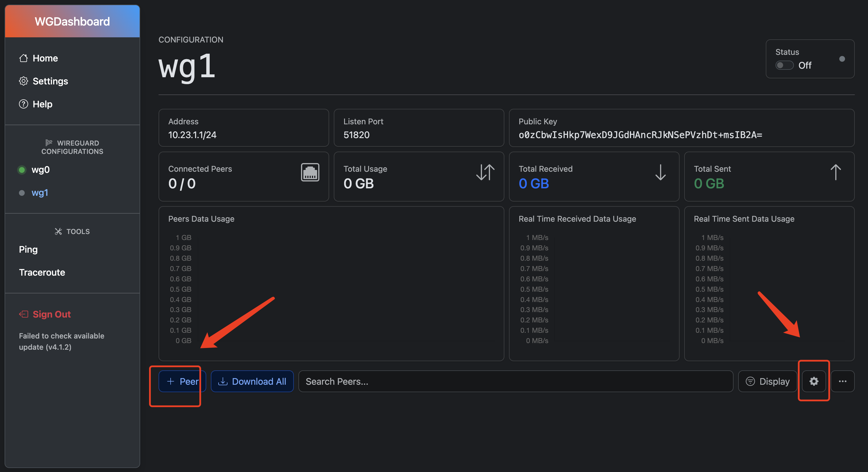Screen dimensions: 868x472
Task: Click the up arrow in Total Sent
Action: [x=836, y=173]
